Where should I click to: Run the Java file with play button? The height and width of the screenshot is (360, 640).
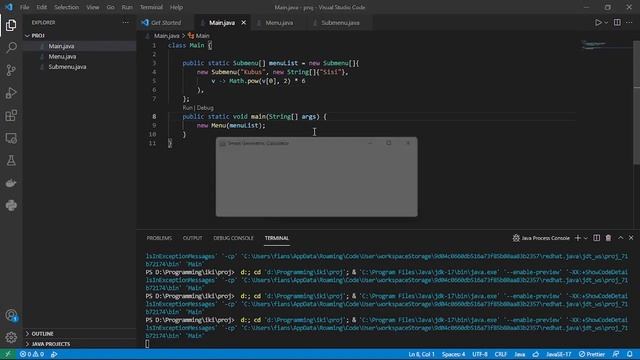(x=598, y=23)
